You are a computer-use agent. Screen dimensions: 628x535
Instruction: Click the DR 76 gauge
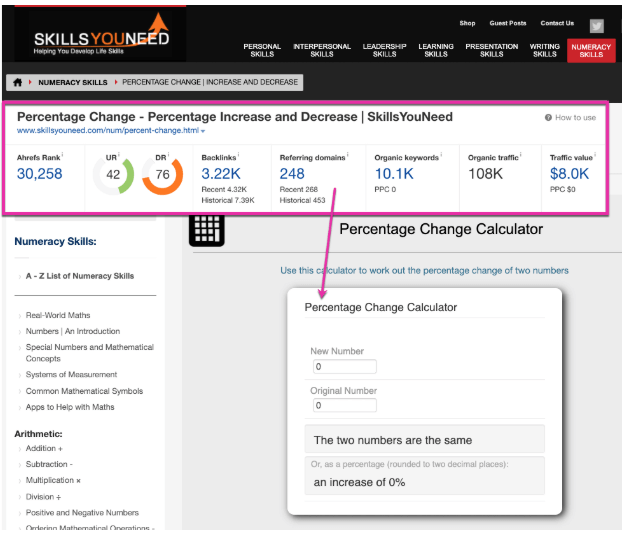tap(163, 175)
